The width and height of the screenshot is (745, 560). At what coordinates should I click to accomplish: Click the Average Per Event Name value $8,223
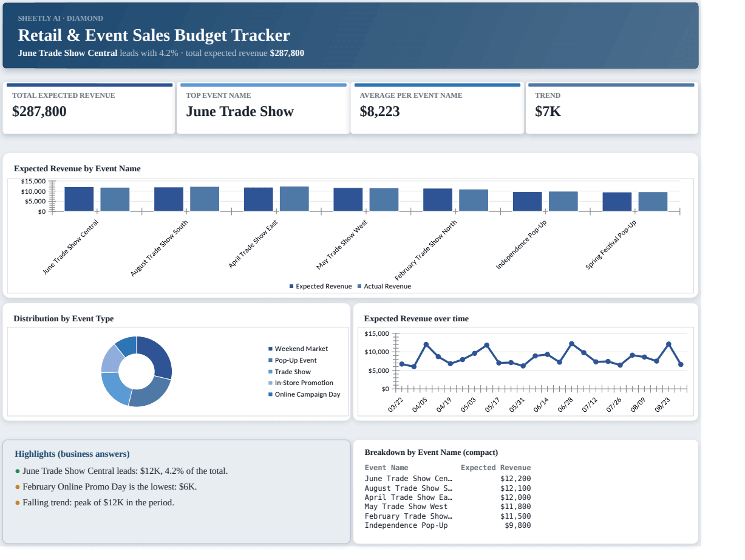pyautogui.click(x=379, y=112)
